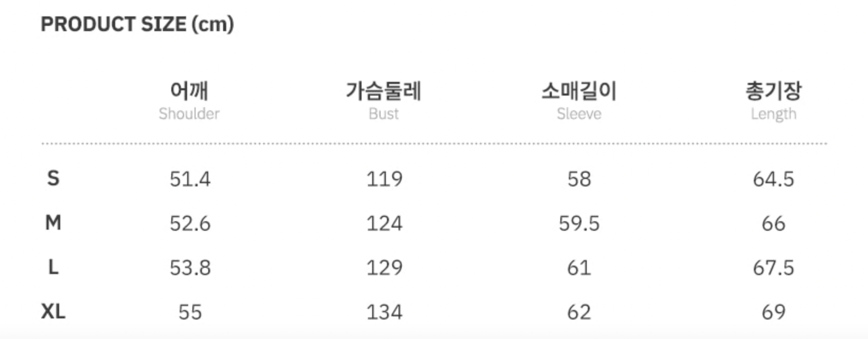Click the Length column header
Viewport: 868px width, 339px height.
pyautogui.click(x=773, y=100)
